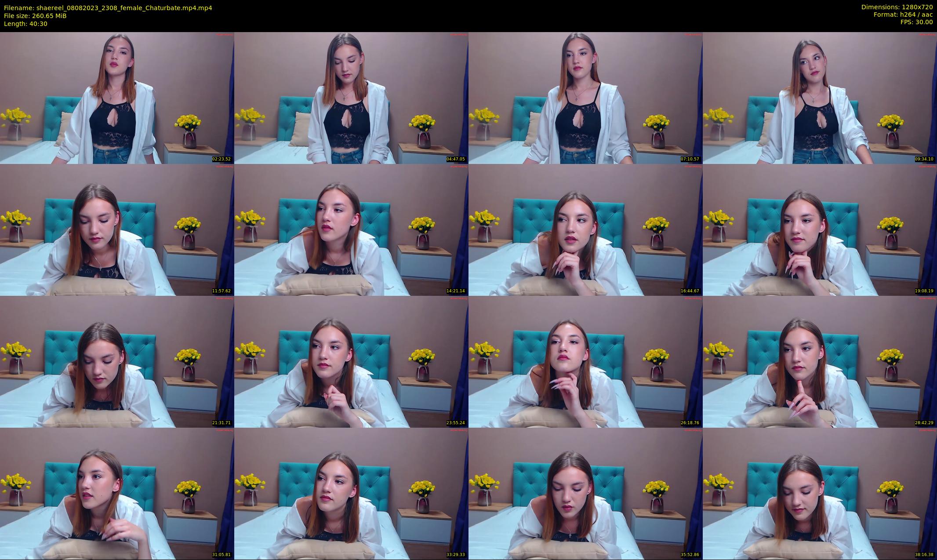Image resolution: width=937 pixels, height=560 pixels.
Task: Open the frame marked 28:42.29
Action: coord(820,361)
